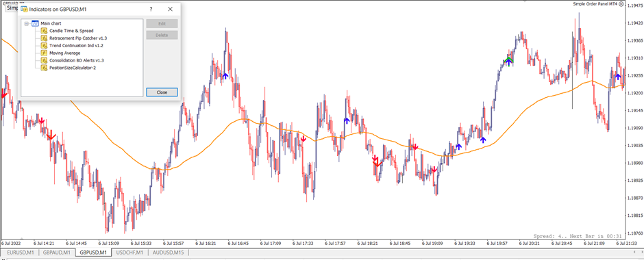Select the PositionSizeCalculator-2 list entry
Image resolution: width=644 pixels, height=260 pixels.
tap(73, 68)
